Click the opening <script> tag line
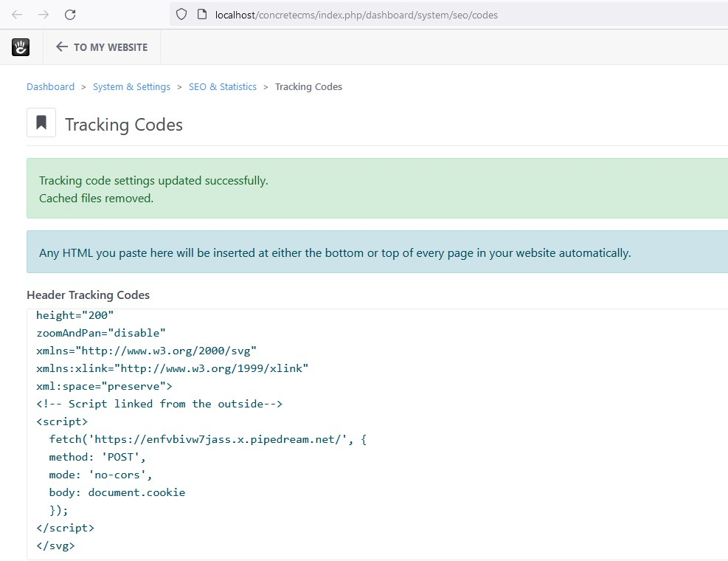Screen dimensions: 728x561 pos(62,421)
